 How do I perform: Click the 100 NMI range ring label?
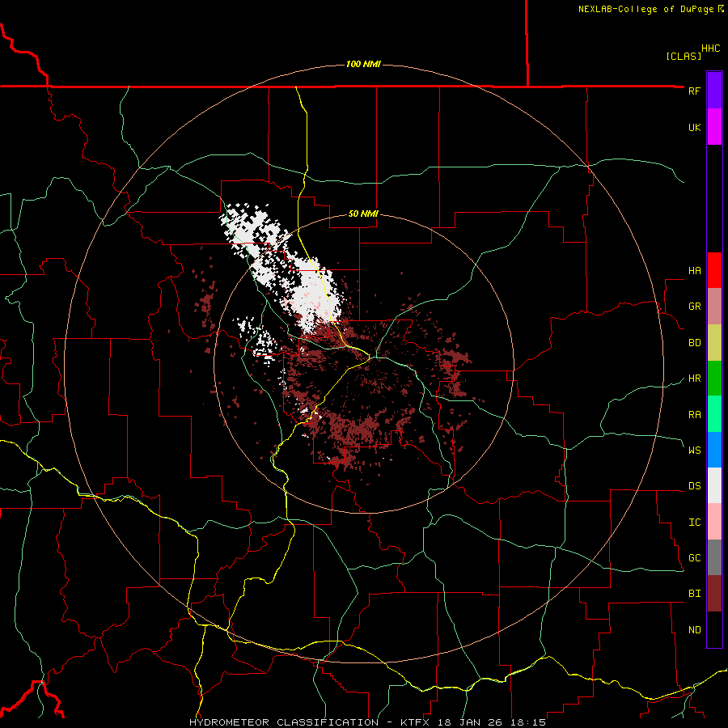point(363,64)
